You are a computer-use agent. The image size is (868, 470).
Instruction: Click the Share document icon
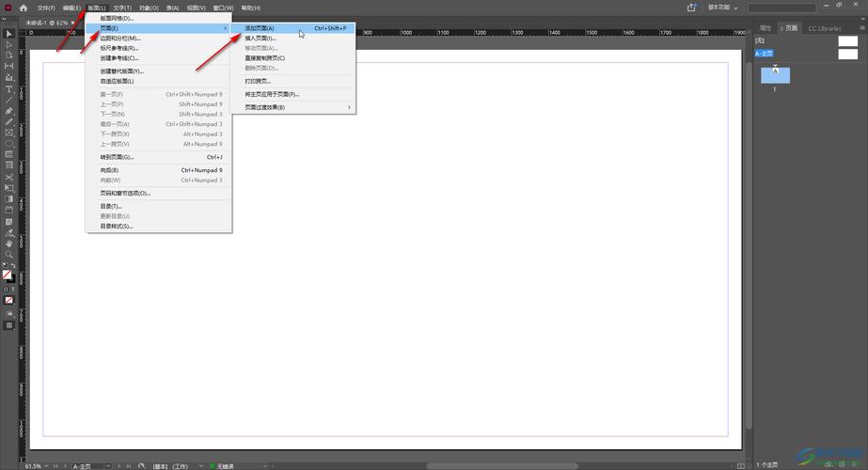[691, 8]
